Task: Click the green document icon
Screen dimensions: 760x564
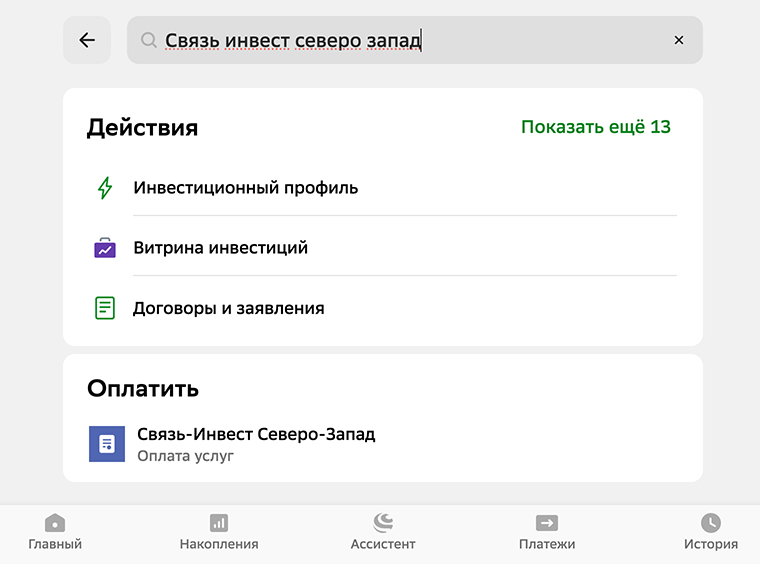Action: coord(105,308)
